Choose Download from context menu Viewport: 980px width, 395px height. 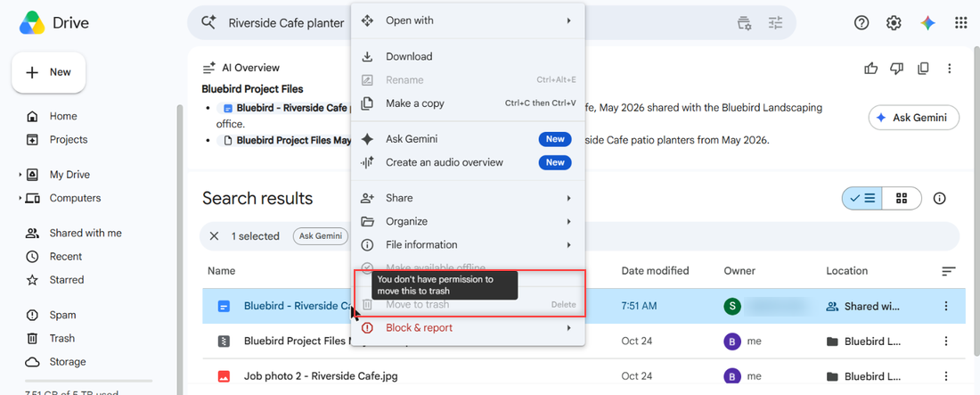[x=468, y=56]
